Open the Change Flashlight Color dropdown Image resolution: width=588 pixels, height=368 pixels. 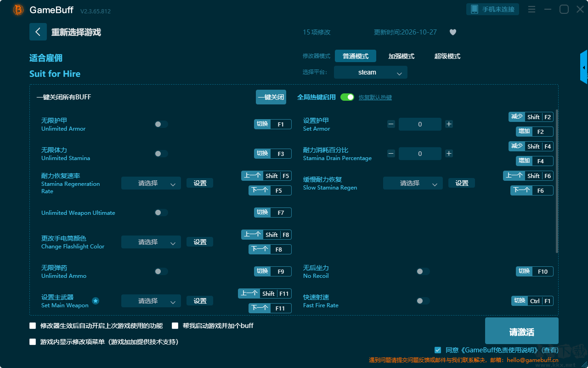click(151, 242)
